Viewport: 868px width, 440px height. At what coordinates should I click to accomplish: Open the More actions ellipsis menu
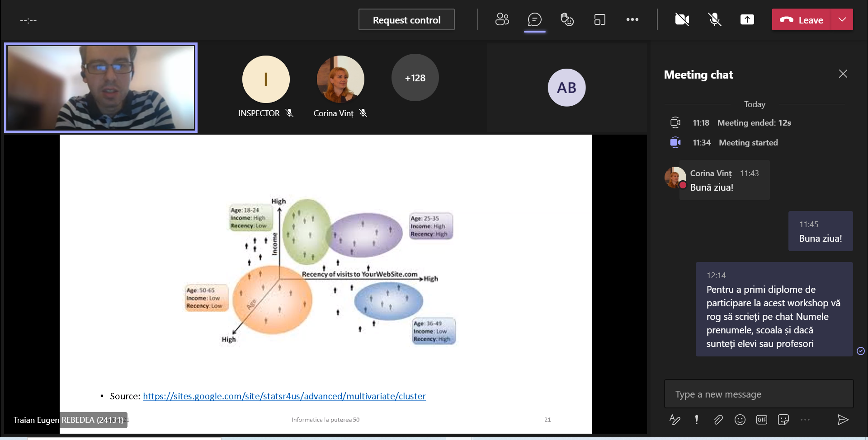click(x=632, y=19)
